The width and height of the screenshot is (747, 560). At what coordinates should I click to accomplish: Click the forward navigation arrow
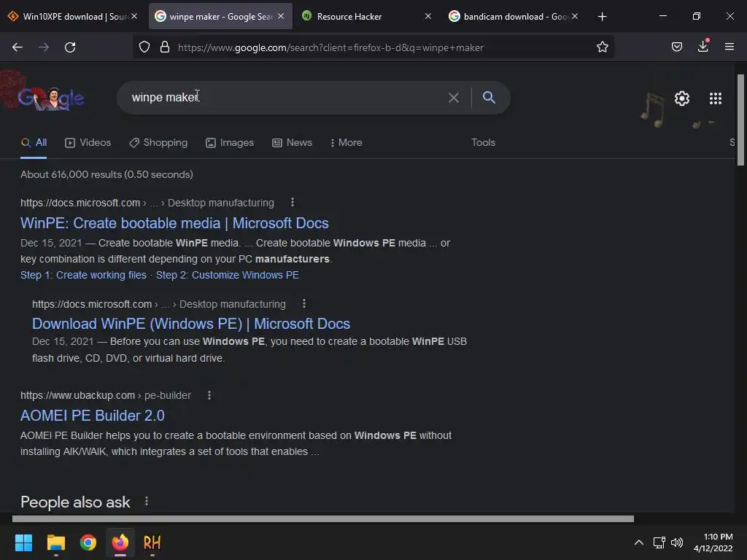44,47
